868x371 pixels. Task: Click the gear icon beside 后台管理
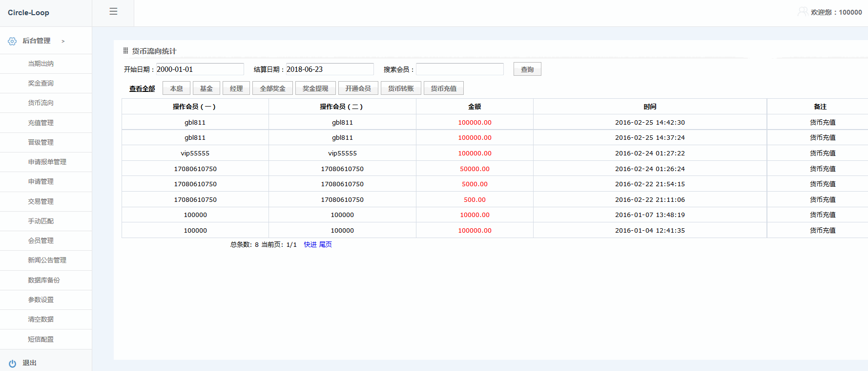12,42
